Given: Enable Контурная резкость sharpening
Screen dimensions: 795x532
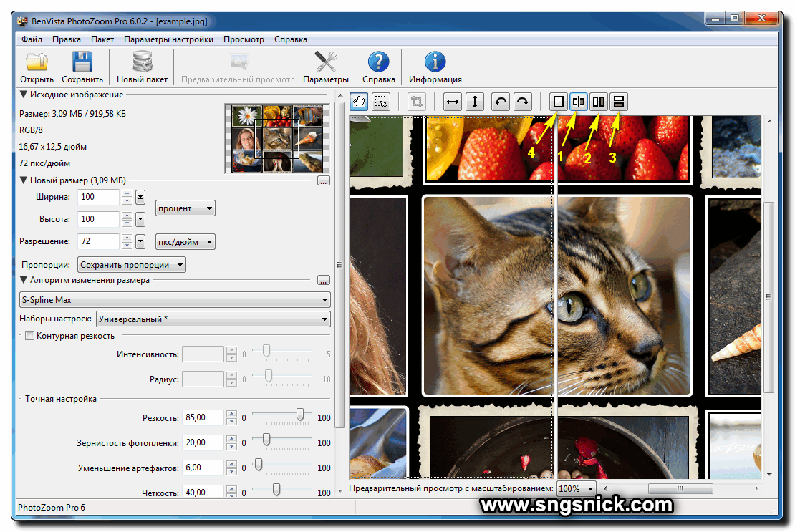Looking at the screenshot, I should tap(29, 334).
